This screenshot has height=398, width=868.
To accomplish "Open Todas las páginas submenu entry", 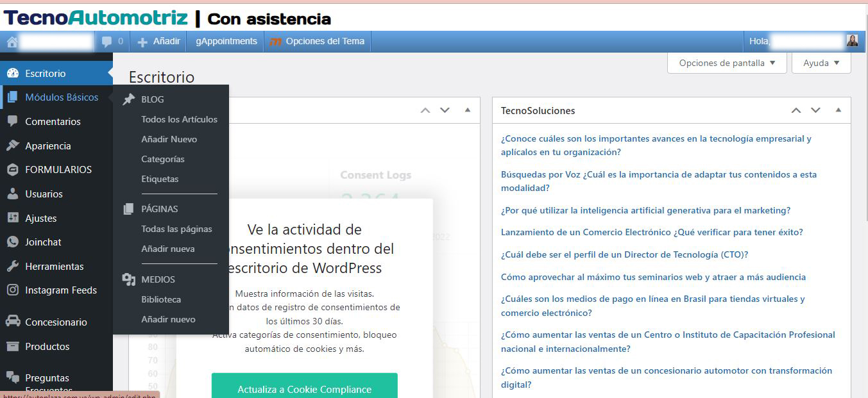I will pos(176,229).
